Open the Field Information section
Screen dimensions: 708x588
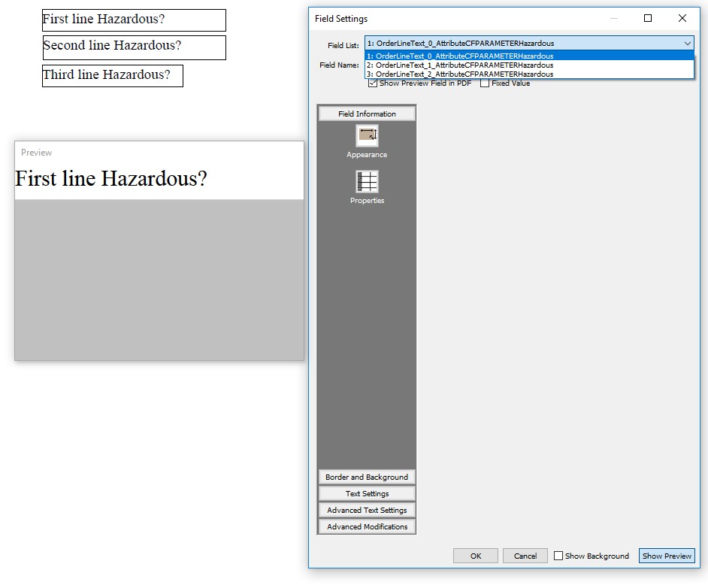tap(367, 114)
